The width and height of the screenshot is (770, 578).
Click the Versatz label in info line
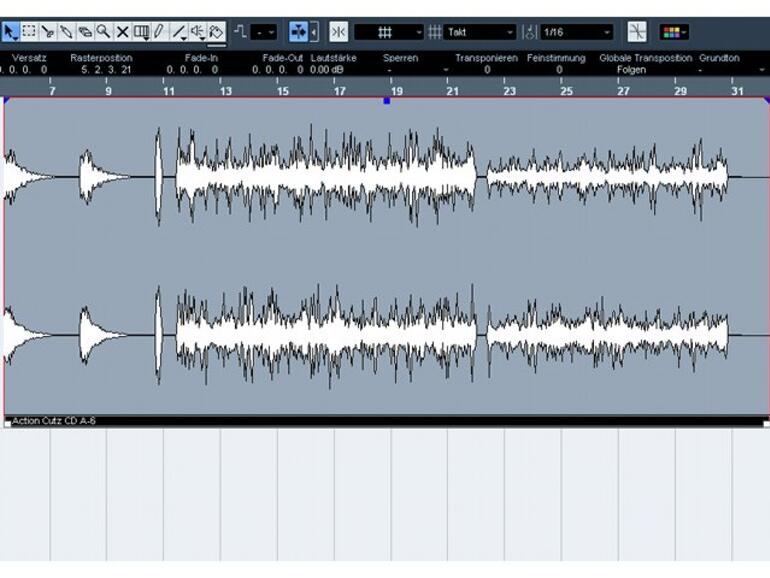29,58
